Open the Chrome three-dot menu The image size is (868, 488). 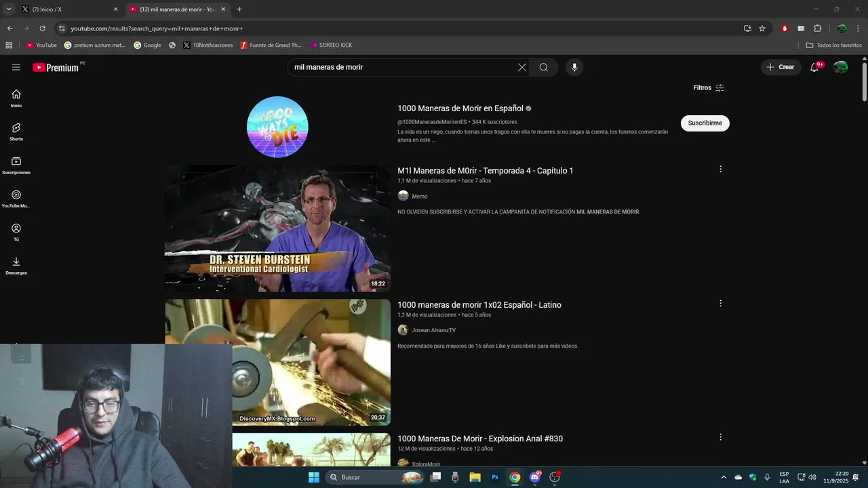pos(858,28)
